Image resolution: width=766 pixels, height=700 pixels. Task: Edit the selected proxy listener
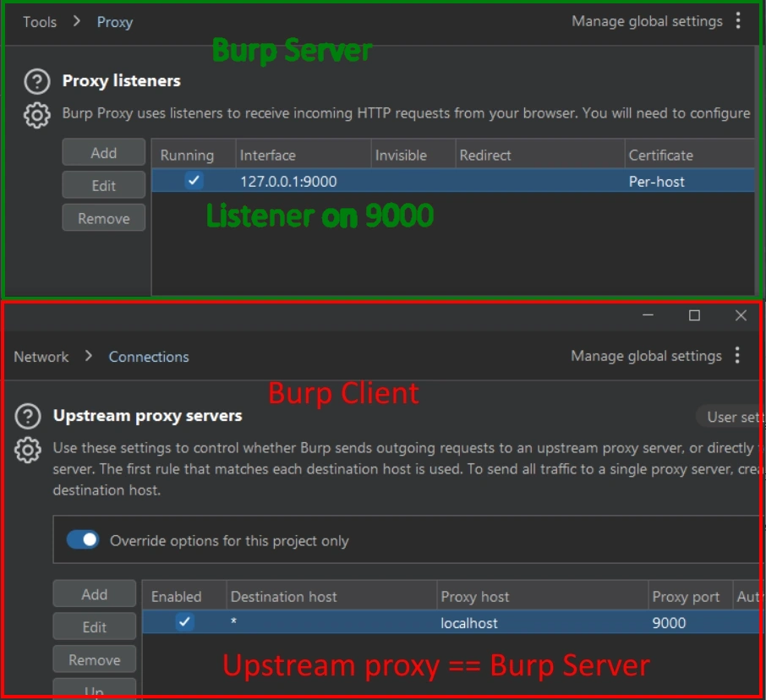[x=103, y=185]
